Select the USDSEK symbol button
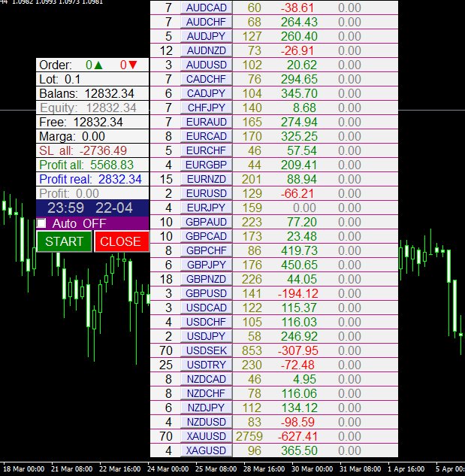 [x=207, y=350]
